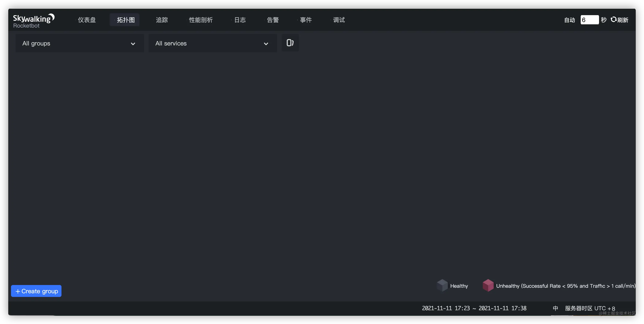
Task: Click the topology display toggle icon
Action: [x=290, y=43]
